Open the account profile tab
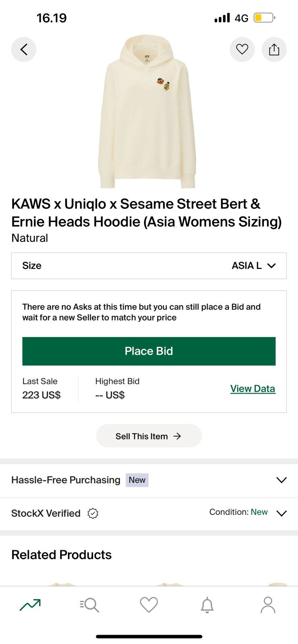Image resolution: width=298 pixels, height=644 pixels. click(x=268, y=605)
